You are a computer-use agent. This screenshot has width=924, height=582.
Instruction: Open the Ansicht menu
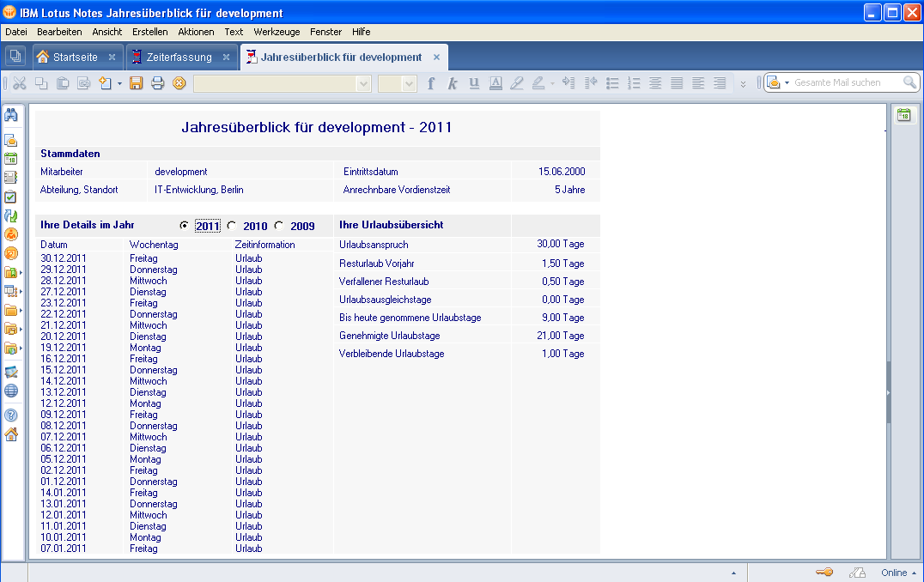107,32
